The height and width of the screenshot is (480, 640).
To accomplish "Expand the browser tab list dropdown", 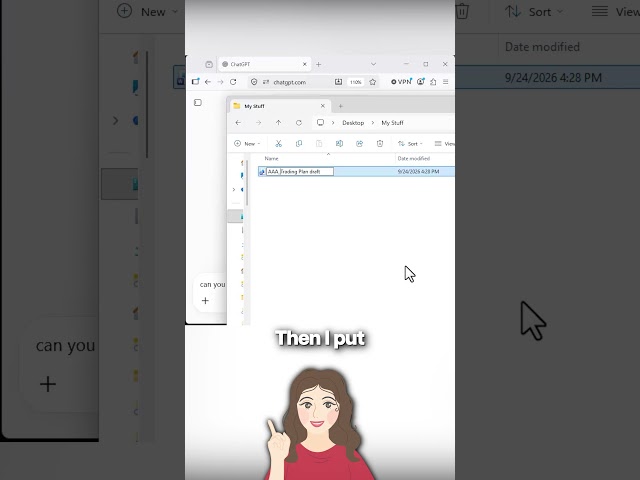I will coord(373,64).
